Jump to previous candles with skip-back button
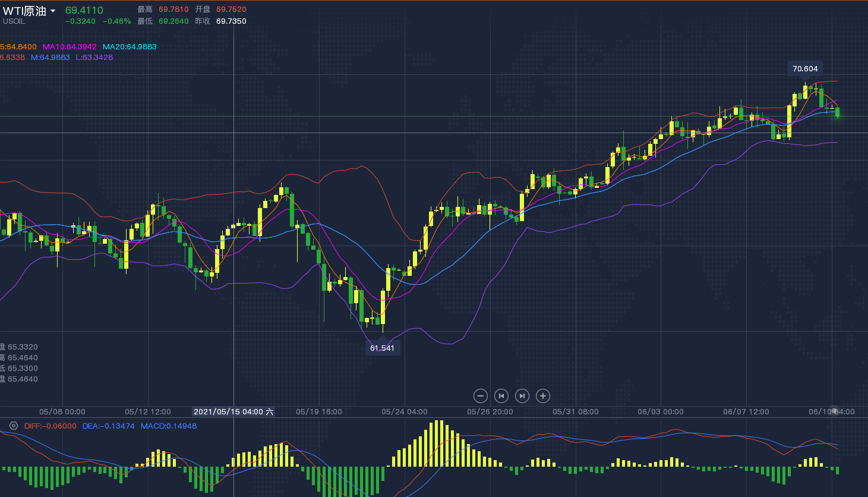Viewport: 868px width, 497px height. (x=501, y=396)
